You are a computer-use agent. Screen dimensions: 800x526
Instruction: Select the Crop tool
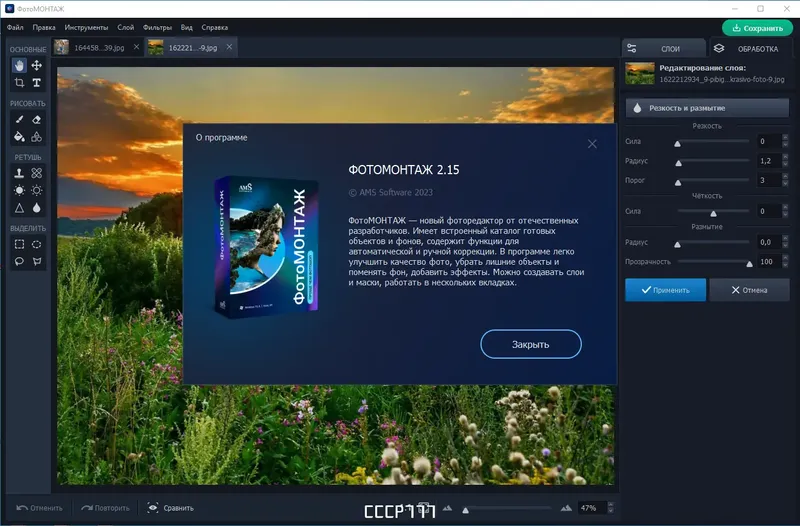click(x=19, y=83)
